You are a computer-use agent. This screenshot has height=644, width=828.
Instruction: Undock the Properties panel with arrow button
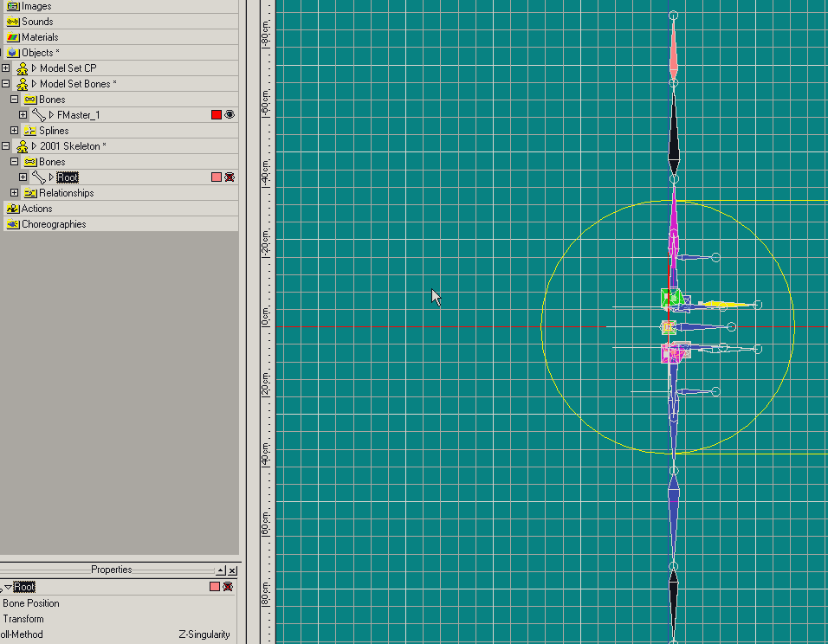221,570
